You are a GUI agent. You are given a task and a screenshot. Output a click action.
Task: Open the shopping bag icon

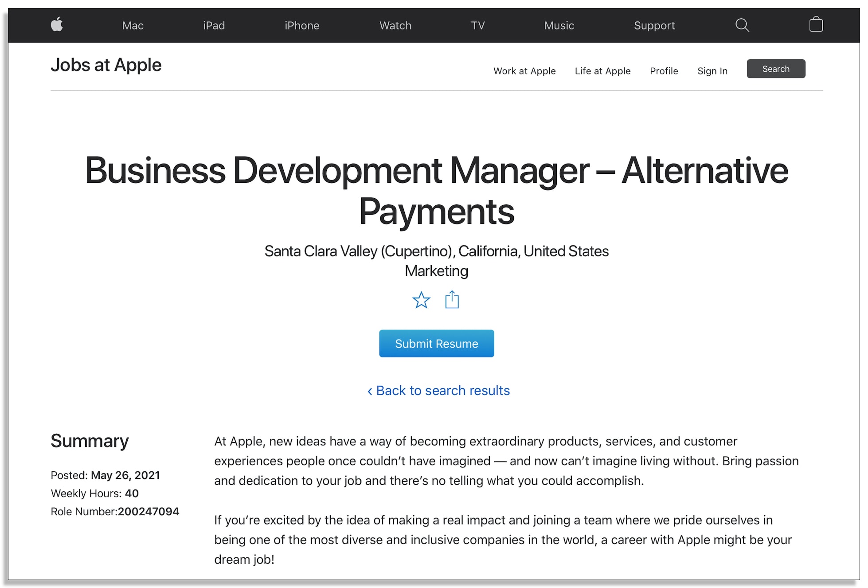click(x=816, y=24)
